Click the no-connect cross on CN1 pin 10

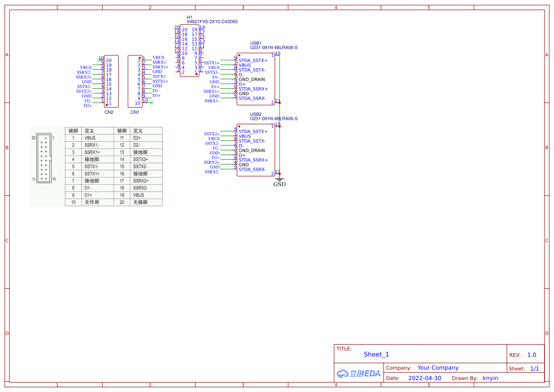pyautogui.click(x=152, y=103)
